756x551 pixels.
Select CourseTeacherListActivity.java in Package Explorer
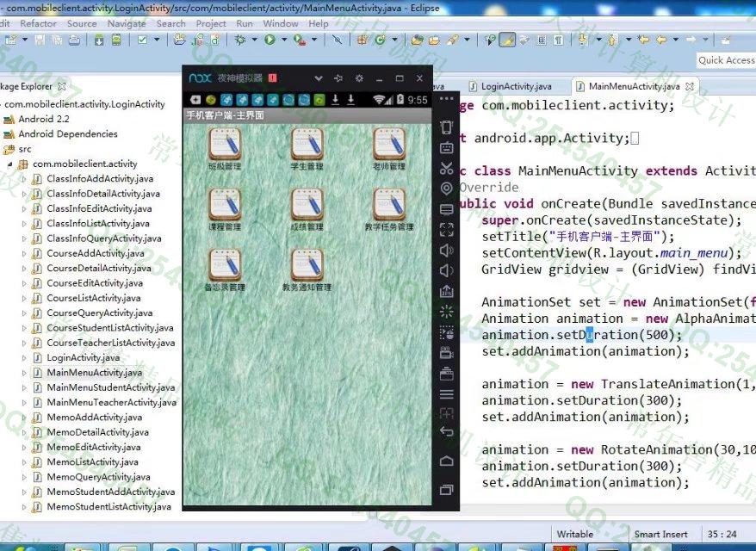click(x=111, y=343)
